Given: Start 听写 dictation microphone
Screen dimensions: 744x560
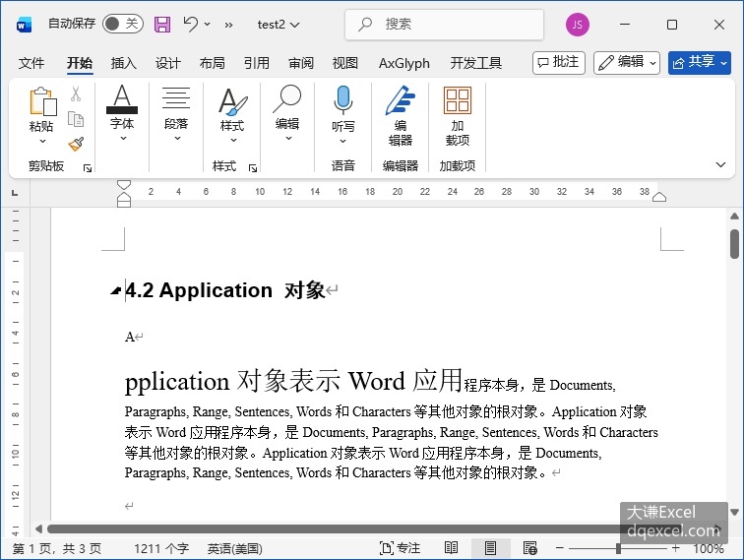Looking at the screenshot, I should point(343,99).
